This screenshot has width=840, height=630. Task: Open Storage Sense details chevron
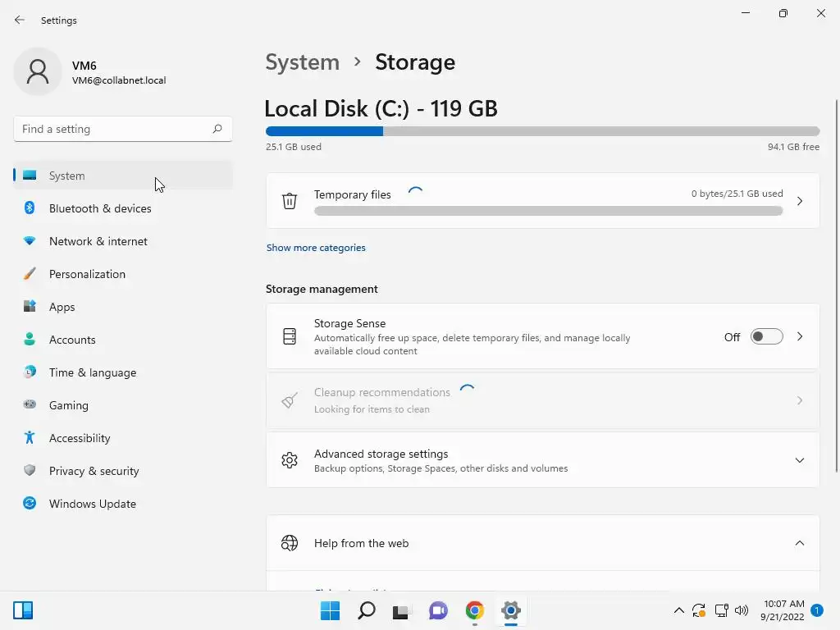coord(800,337)
